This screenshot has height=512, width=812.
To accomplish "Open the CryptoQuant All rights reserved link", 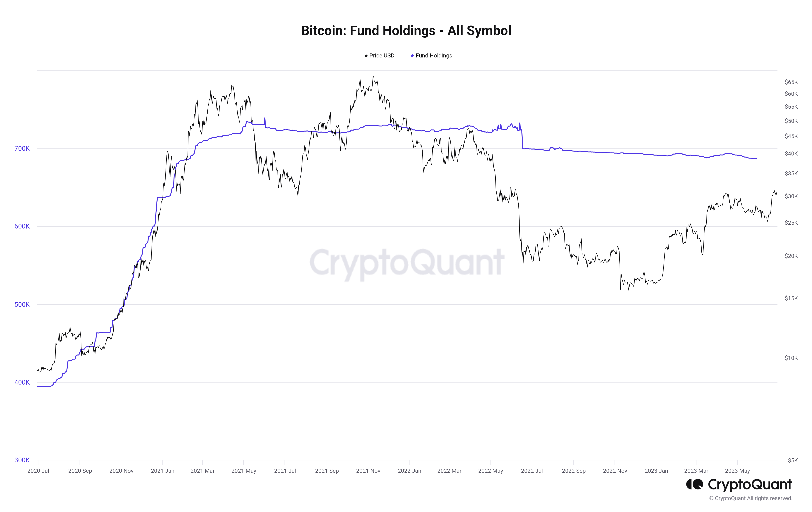I will [751, 498].
